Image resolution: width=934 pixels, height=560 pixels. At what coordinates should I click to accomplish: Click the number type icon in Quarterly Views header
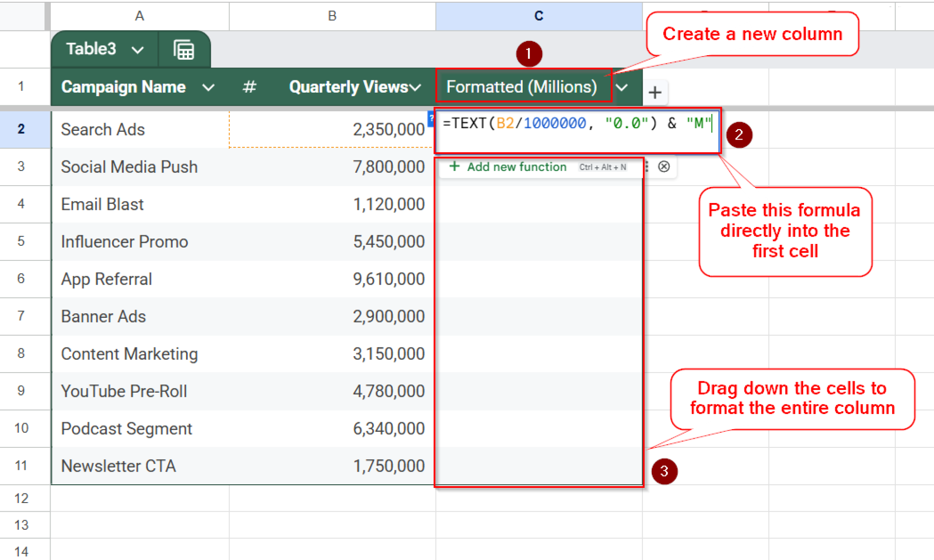click(249, 87)
